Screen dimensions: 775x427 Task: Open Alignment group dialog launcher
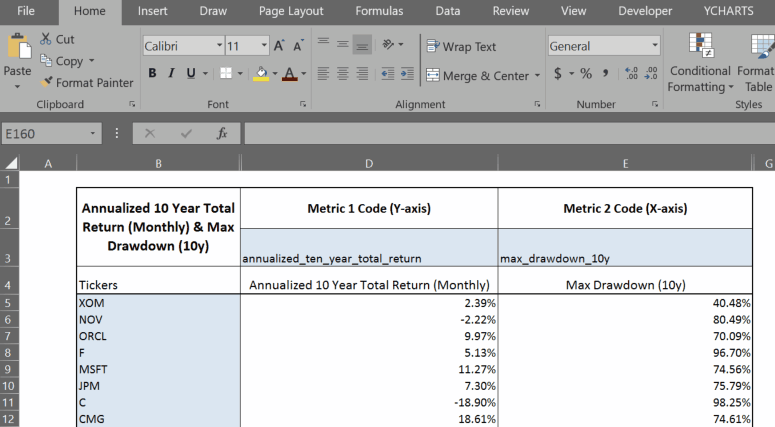click(x=537, y=104)
